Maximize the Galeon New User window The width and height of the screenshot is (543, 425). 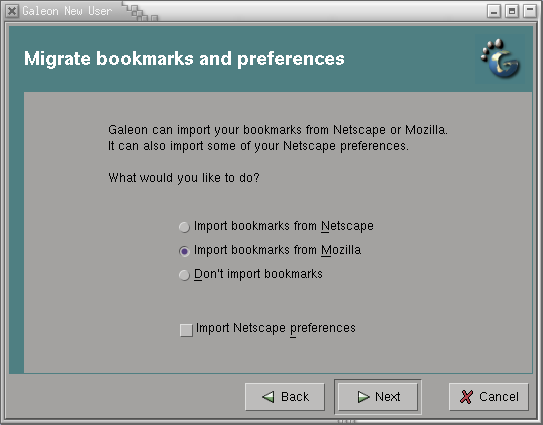pos(512,11)
